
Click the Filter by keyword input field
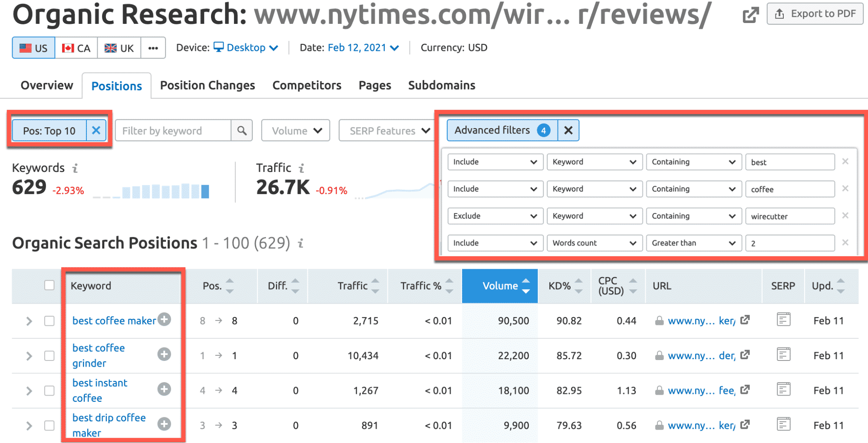(173, 131)
